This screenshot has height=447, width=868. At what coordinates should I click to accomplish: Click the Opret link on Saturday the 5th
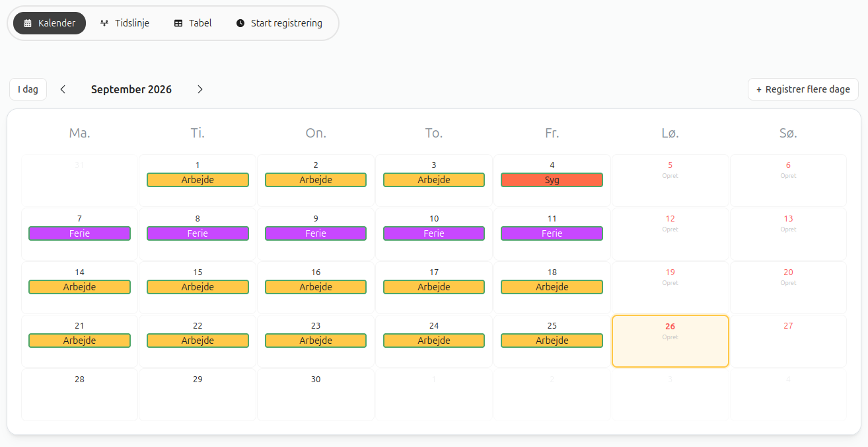[x=670, y=176]
